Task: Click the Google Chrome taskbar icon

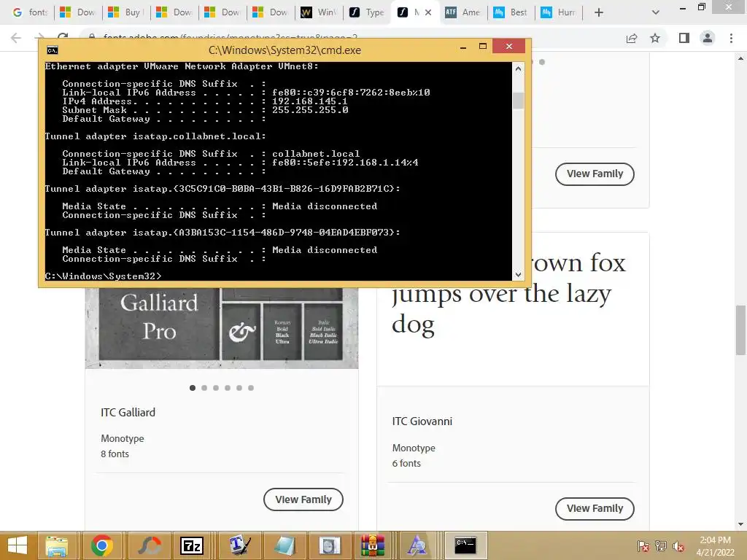Action: coord(101,545)
